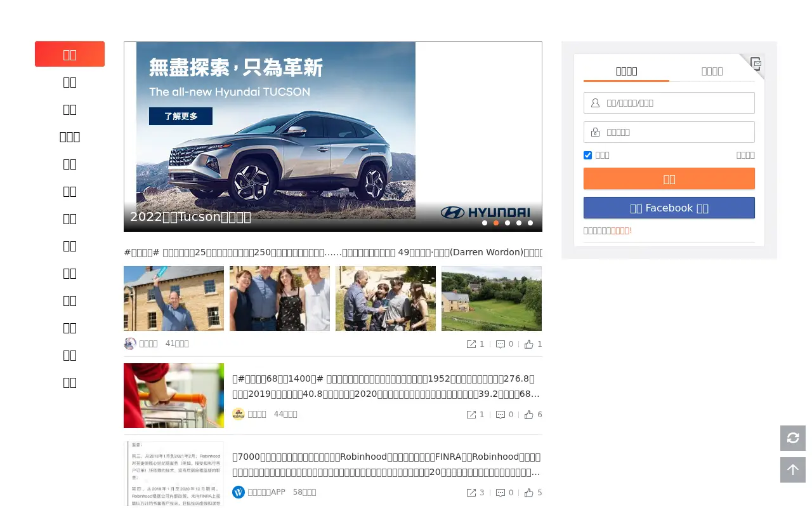This screenshot has width=812, height=508.
Task: Select the three-character sidebar category
Action: (70, 137)
